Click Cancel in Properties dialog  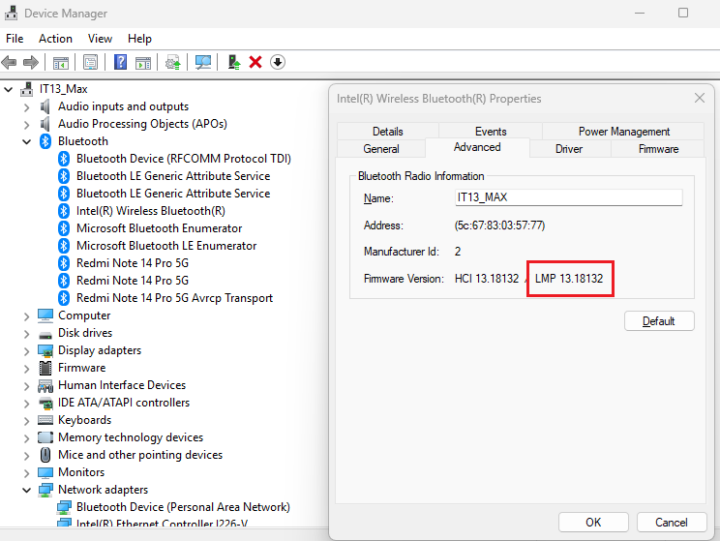click(x=671, y=522)
